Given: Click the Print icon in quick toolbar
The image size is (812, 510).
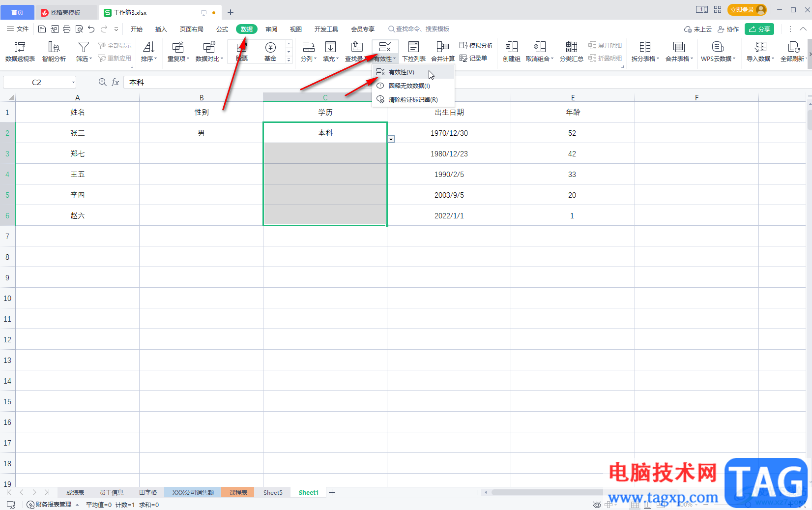Looking at the screenshot, I should click(x=66, y=30).
